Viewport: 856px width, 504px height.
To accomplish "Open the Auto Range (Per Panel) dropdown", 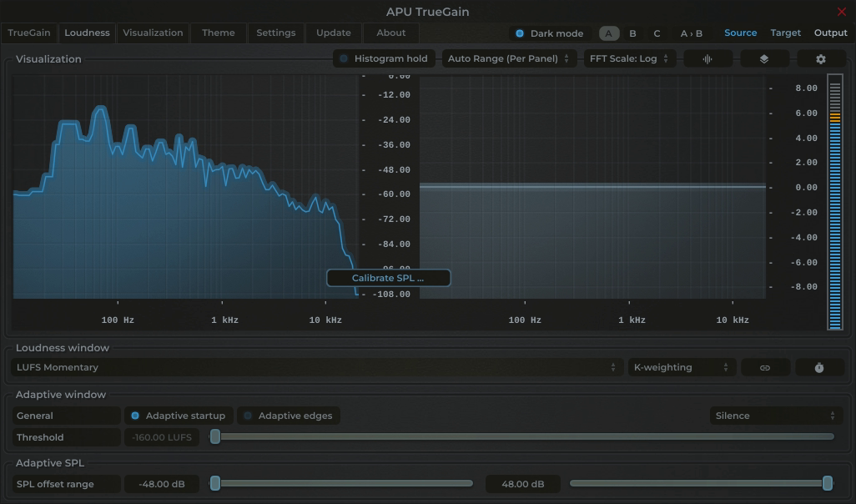I will click(x=508, y=59).
